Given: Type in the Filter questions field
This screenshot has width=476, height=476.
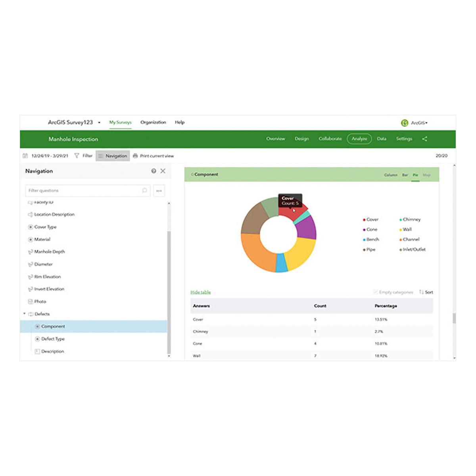Looking at the screenshot, I should tap(83, 191).
